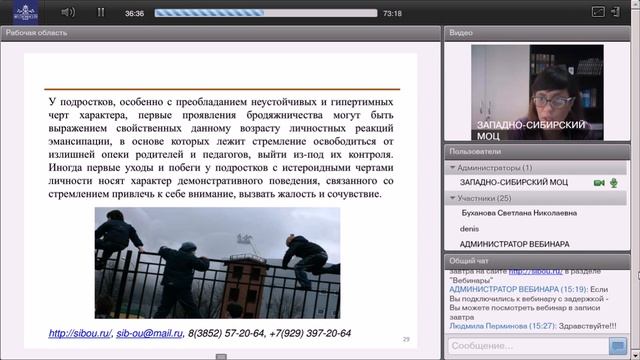
Task: Click the Рабочая область panel header
Action: (x=220, y=33)
